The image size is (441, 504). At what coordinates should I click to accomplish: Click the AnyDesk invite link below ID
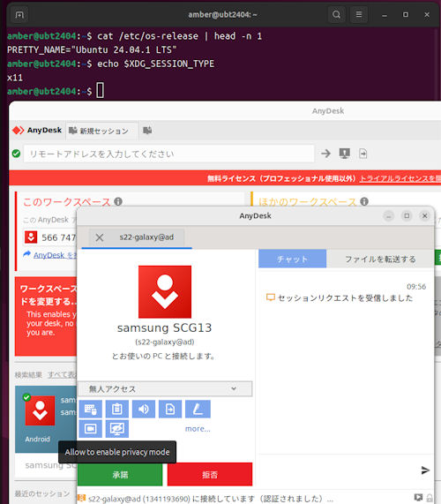55,255
